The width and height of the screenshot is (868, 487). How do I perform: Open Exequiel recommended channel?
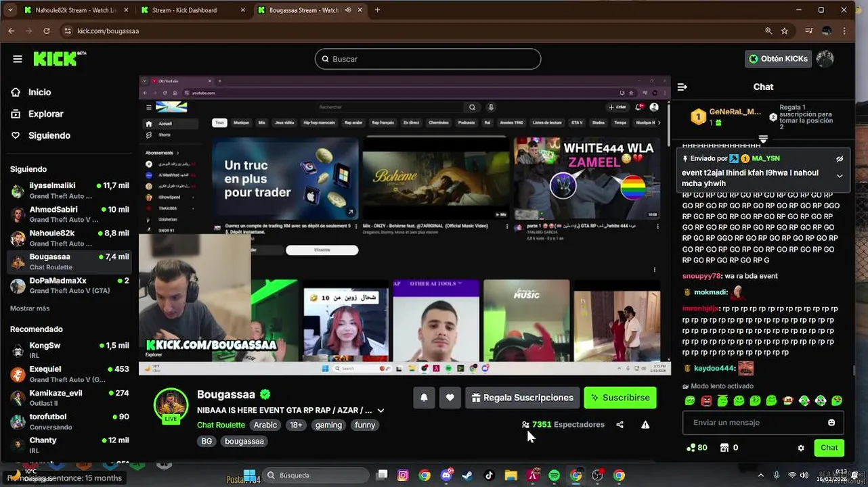pyautogui.click(x=69, y=374)
